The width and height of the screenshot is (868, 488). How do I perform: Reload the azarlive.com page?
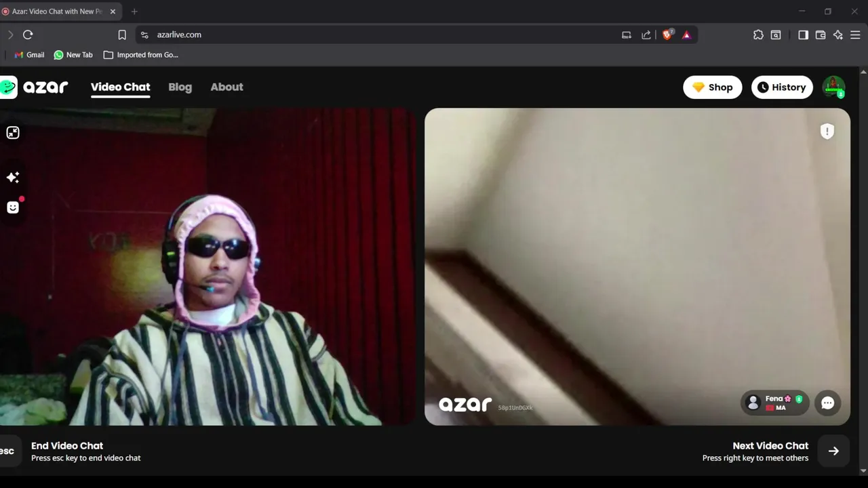pyautogui.click(x=28, y=35)
